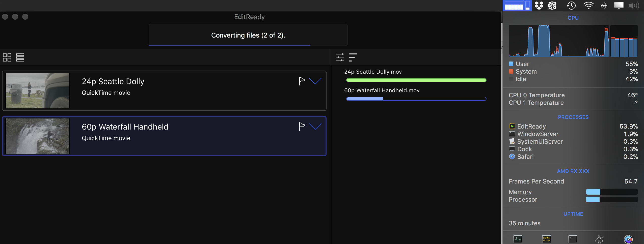Viewport: 644px width, 244px height.
Task: Select the 60p Waterfall Handheld thumbnail
Action: [x=37, y=136]
